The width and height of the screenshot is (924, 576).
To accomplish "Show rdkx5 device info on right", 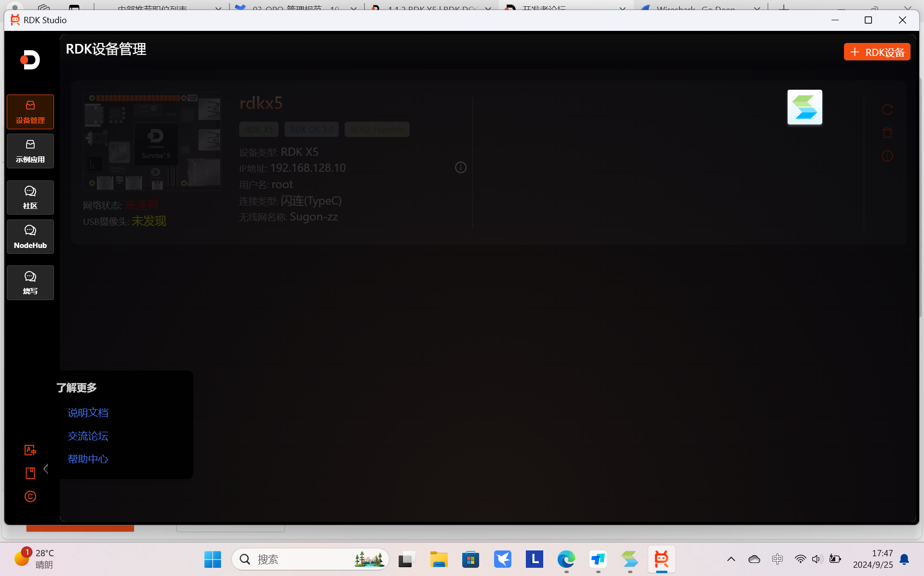I will [887, 156].
